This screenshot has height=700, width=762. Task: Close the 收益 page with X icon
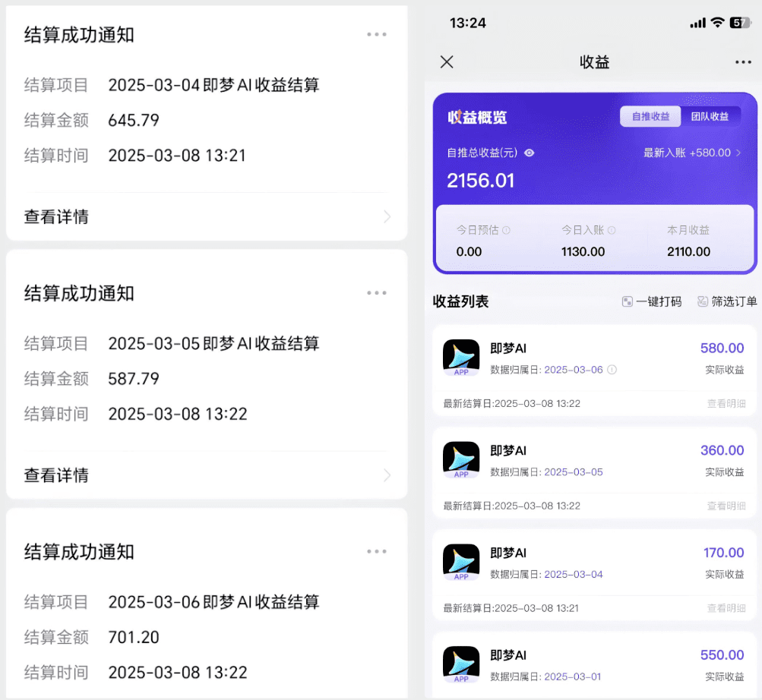(447, 62)
